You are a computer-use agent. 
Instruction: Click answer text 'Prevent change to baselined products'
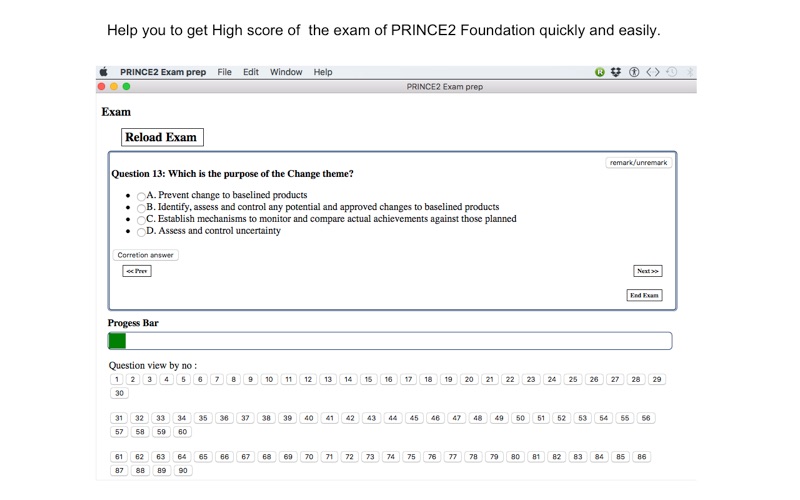point(233,195)
